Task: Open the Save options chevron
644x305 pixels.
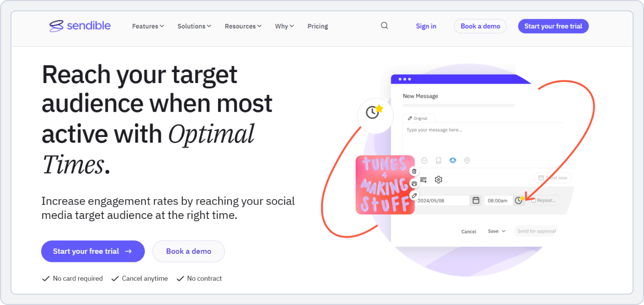Action: pos(503,231)
